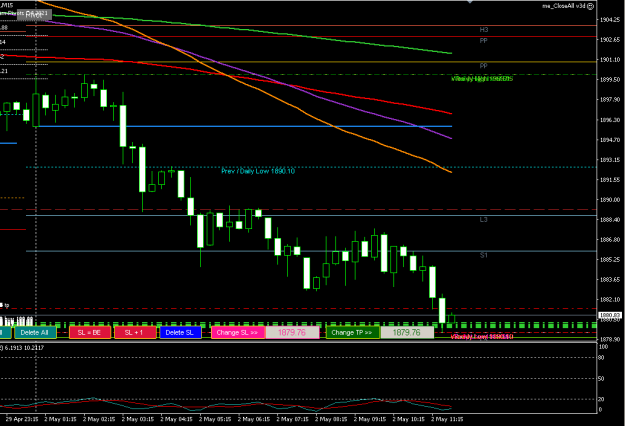625x426 pixels.
Task: Click the PP label under the olive line
Action: pos(483,66)
